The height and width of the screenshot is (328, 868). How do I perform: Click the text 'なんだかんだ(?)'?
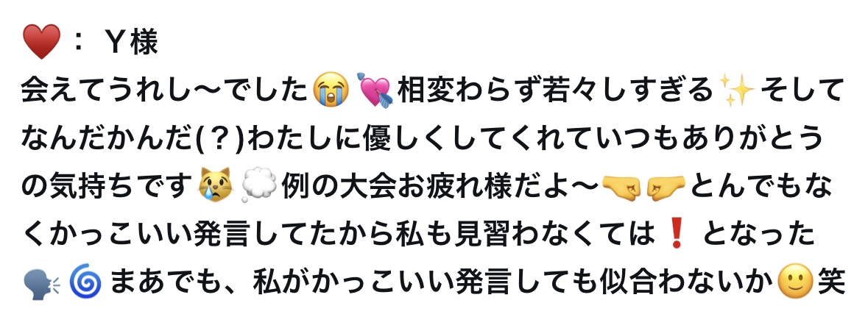pos(133,138)
